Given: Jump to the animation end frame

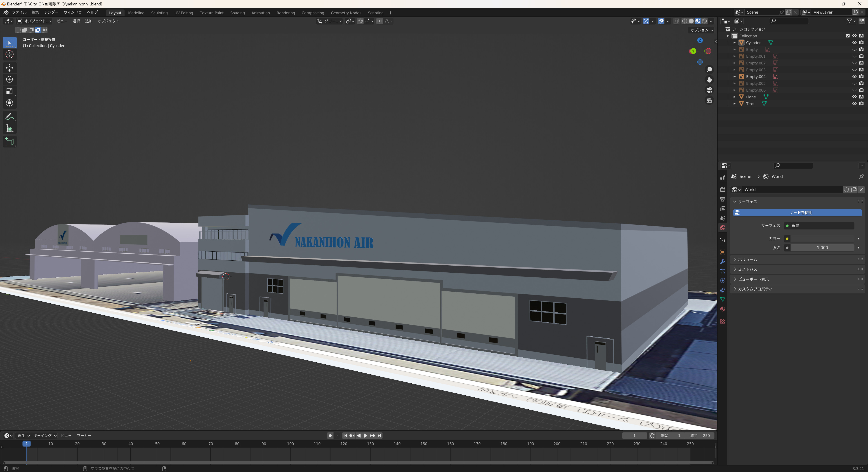Looking at the screenshot, I should pyautogui.click(x=380, y=436).
